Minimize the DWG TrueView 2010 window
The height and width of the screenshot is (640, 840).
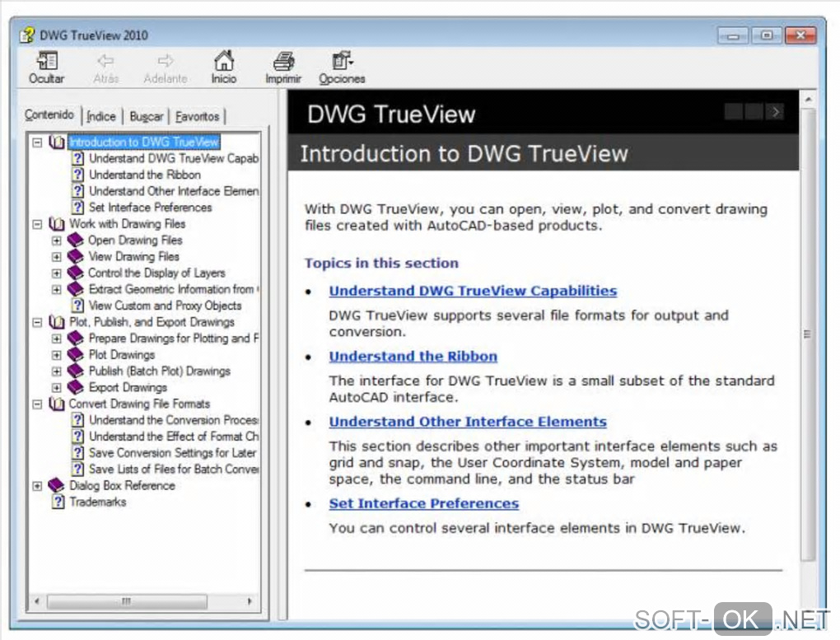[734, 35]
